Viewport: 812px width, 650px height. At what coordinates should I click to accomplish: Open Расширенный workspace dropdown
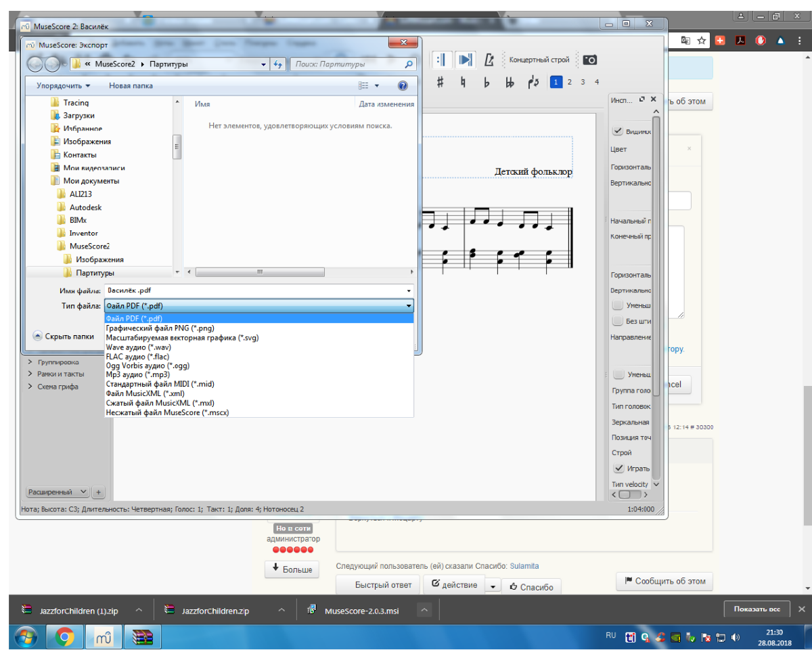(58, 492)
